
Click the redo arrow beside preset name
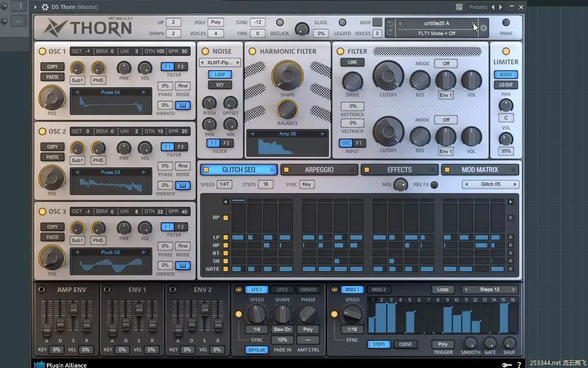coord(390,33)
